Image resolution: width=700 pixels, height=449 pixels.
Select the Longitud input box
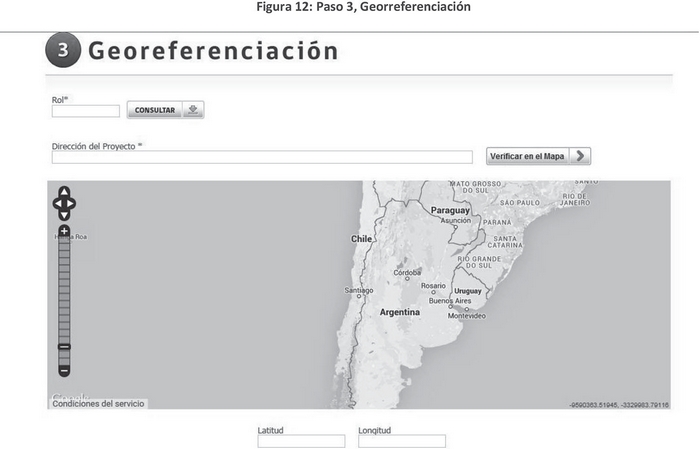[401, 441]
